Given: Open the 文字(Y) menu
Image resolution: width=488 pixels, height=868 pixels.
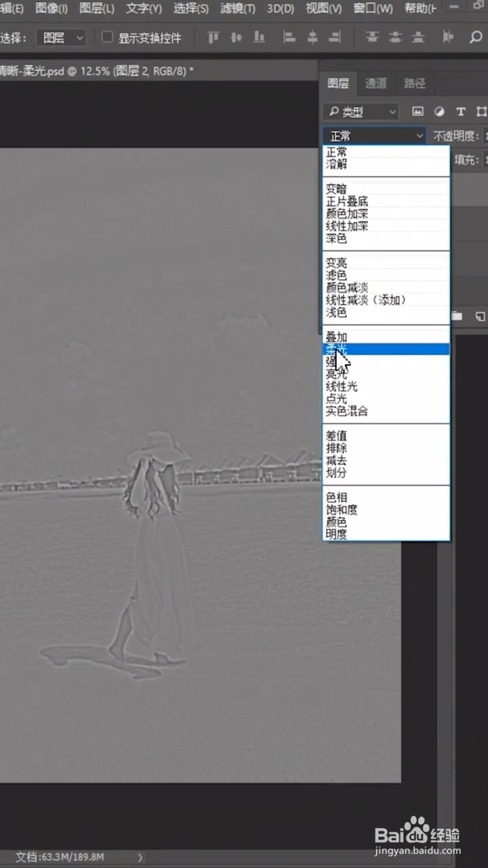Looking at the screenshot, I should [144, 9].
